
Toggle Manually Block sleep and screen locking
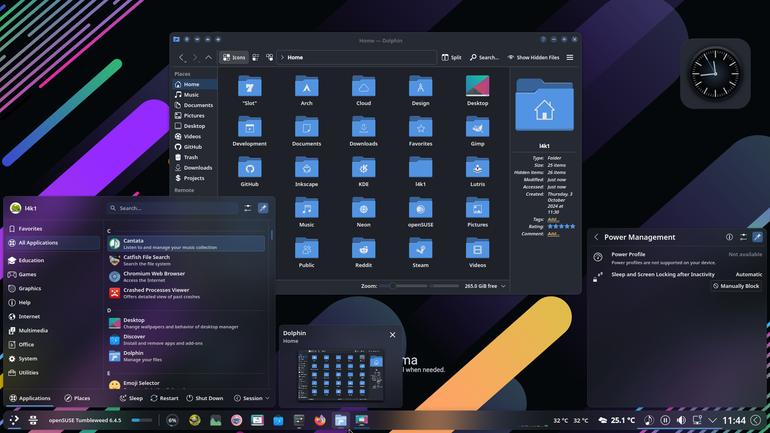[736, 286]
